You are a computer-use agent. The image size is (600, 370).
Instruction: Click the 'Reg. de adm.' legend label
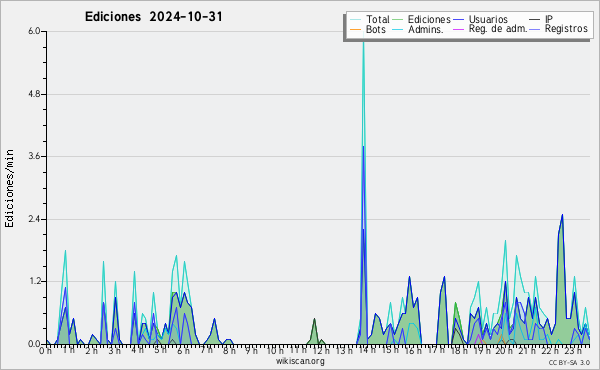(x=498, y=29)
